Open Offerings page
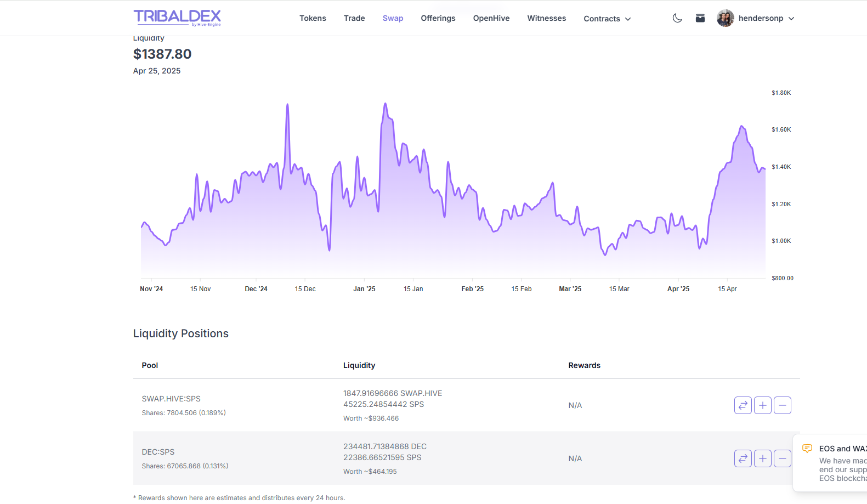Image resolution: width=867 pixels, height=504 pixels. click(x=438, y=18)
